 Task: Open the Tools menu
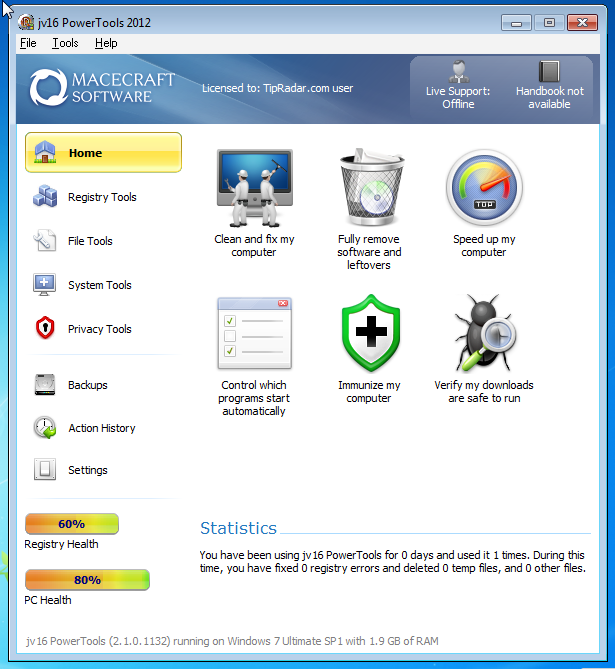(65, 43)
